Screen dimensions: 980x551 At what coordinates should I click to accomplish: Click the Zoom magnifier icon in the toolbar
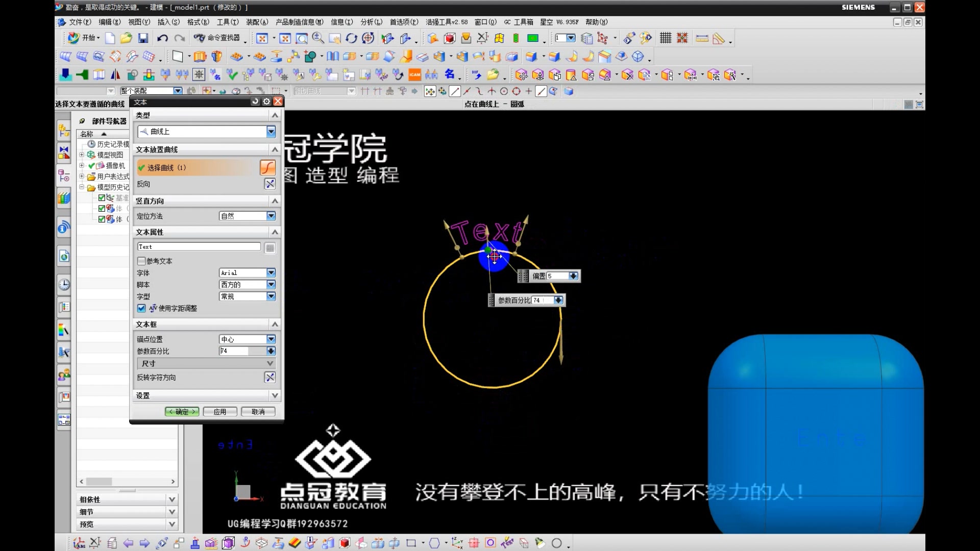(x=318, y=38)
